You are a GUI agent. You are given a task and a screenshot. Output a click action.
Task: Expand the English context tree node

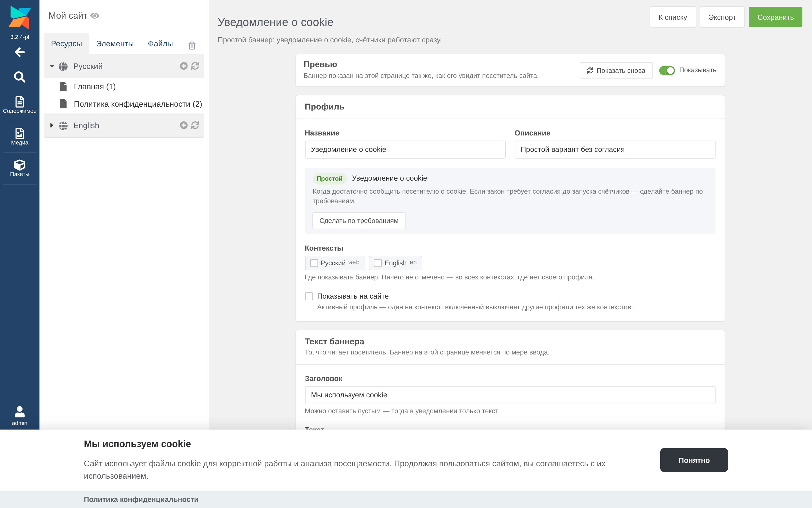(52, 125)
